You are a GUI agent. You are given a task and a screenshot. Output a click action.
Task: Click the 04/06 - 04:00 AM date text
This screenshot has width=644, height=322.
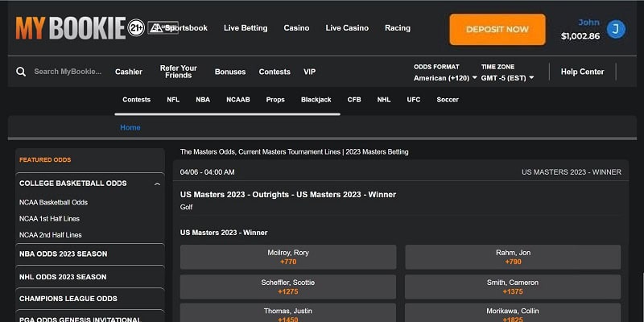tap(208, 172)
